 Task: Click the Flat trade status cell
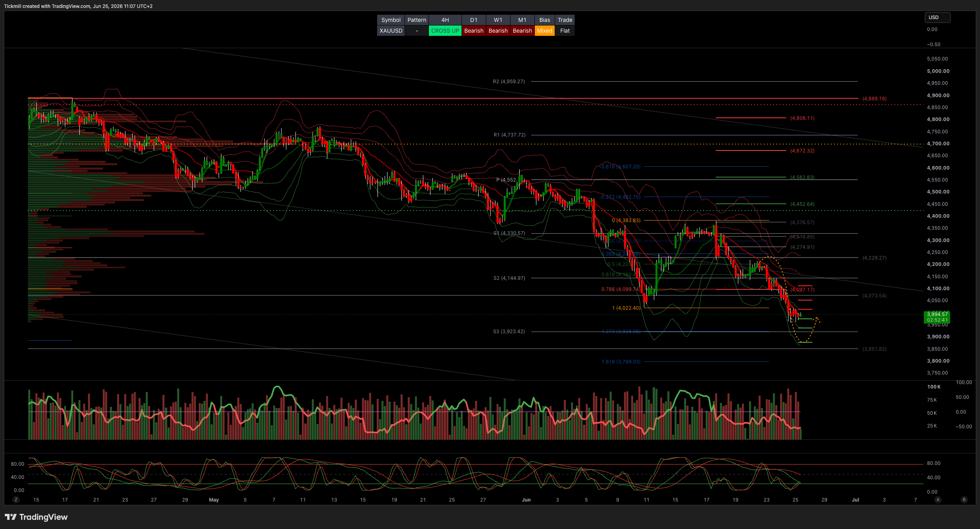(x=565, y=31)
